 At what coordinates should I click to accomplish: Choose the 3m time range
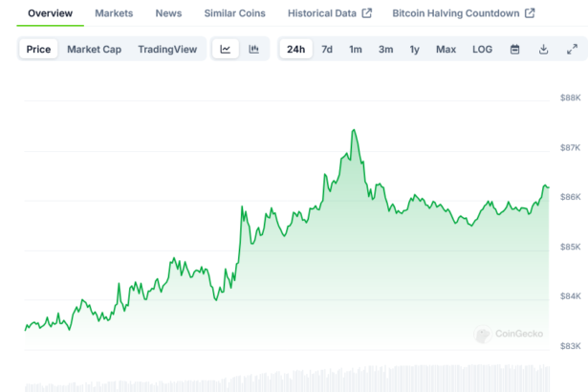(x=385, y=49)
